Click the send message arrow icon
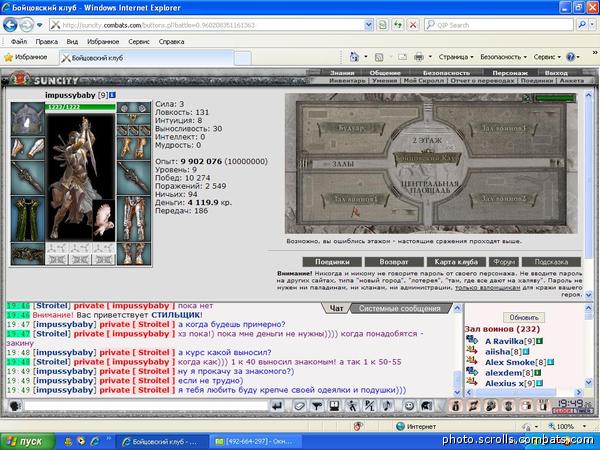 point(277,406)
